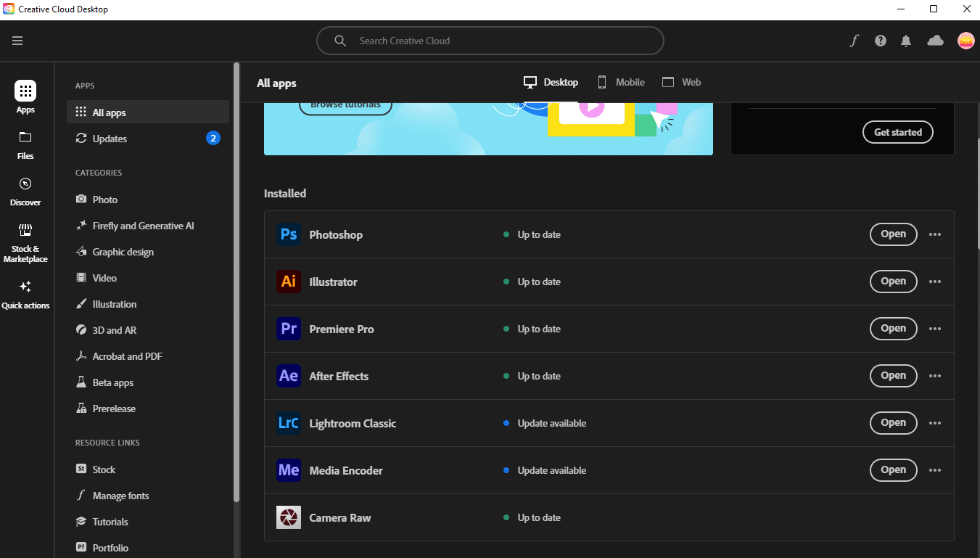The width and height of the screenshot is (980, 558).
Task: Open Stock & Marketplace
Action: click(x=25, y=243)
